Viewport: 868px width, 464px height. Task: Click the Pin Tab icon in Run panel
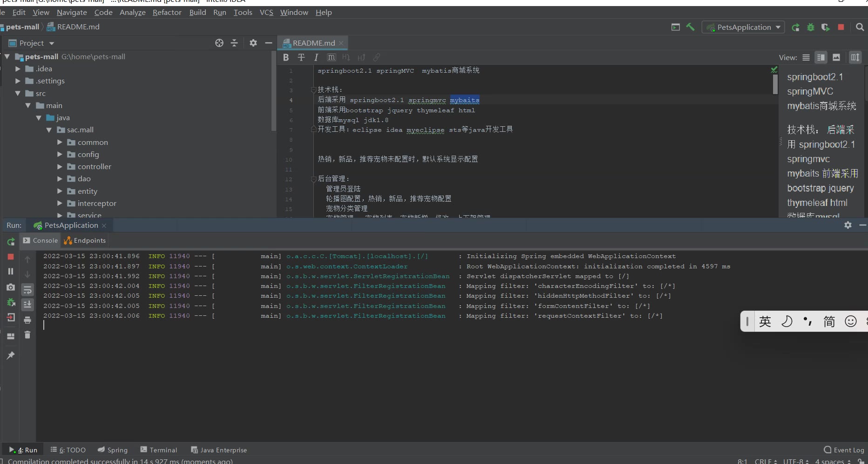click(11, 355)
